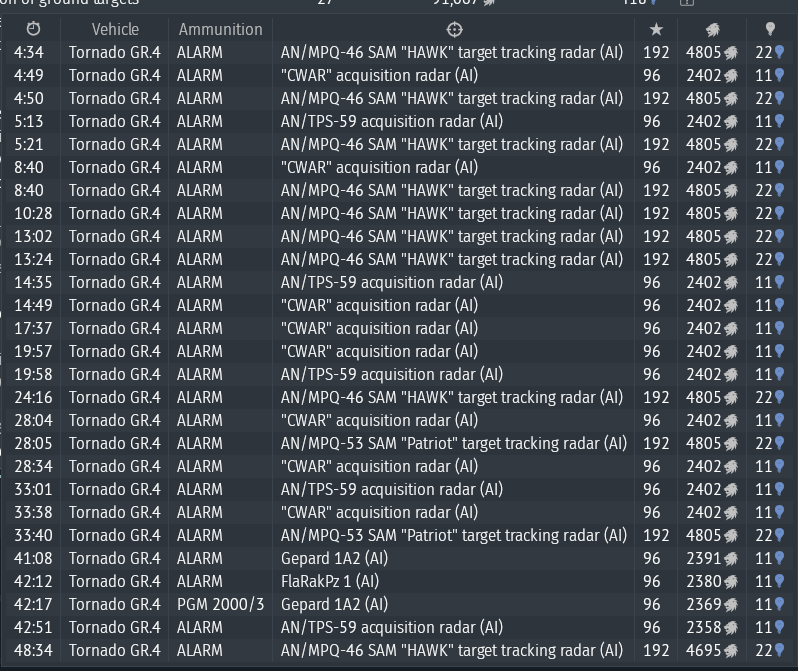Screen dimensions: 798x671
Task: Select the 14:49 time cell
Action: [33, 305]
